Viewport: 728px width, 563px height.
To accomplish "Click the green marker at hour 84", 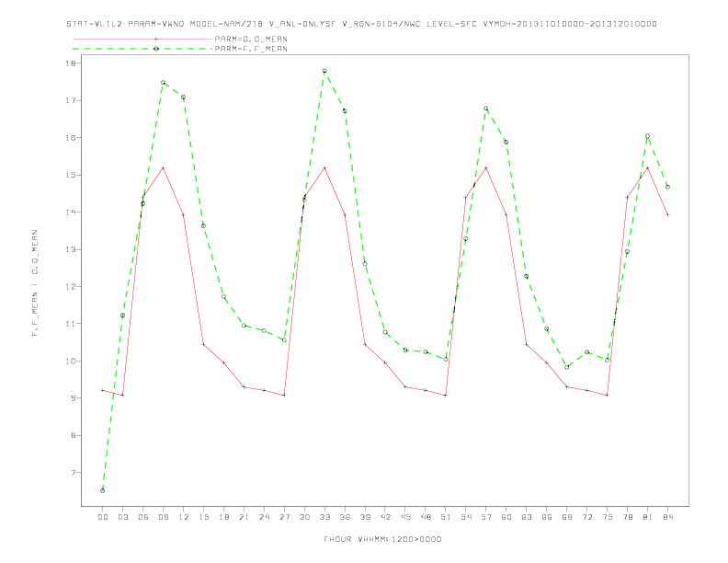I will [667, 187].
